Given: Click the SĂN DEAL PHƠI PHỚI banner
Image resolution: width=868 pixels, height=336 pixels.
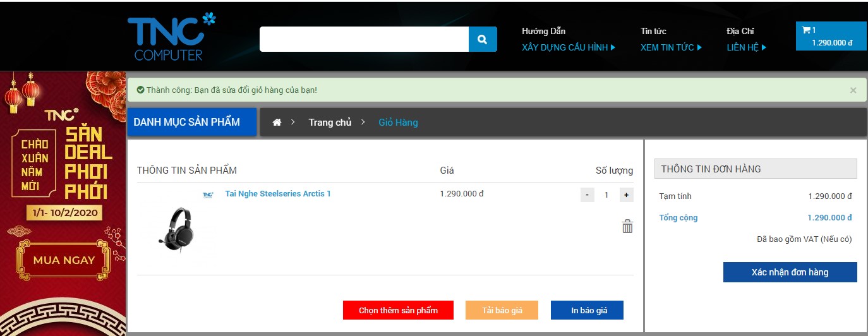Looking at the screenshot, I should 88,162.
